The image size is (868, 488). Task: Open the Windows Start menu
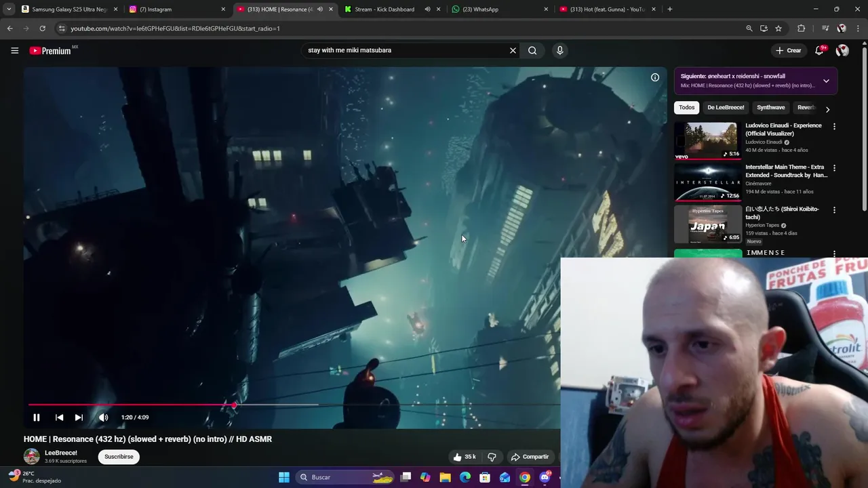pyautogui.click(x=284, y=477)
